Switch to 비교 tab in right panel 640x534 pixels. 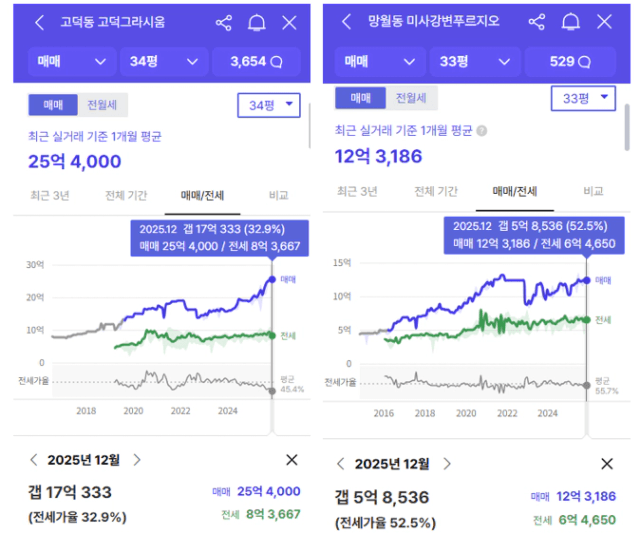tap(593, 190)
